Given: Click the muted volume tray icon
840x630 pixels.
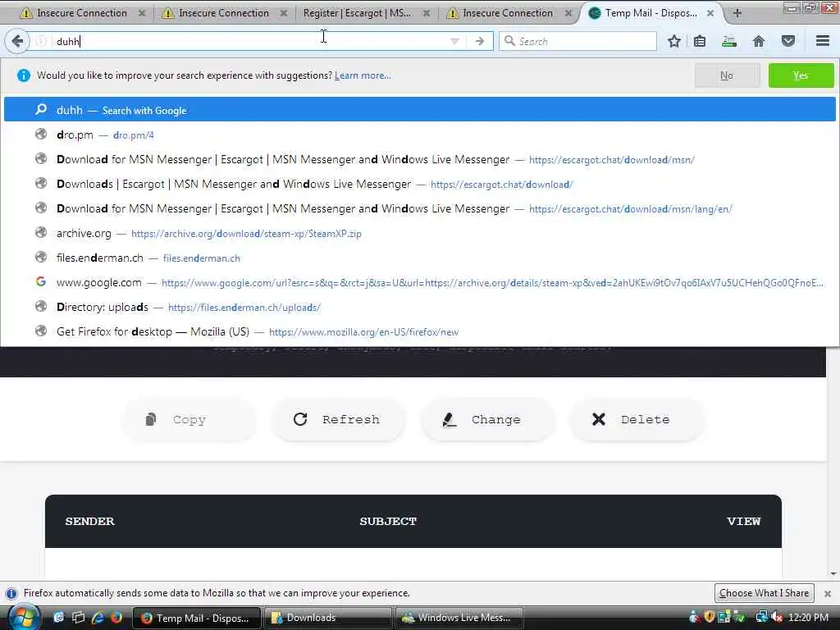Looking at the screenshot, I should (777, 617).
